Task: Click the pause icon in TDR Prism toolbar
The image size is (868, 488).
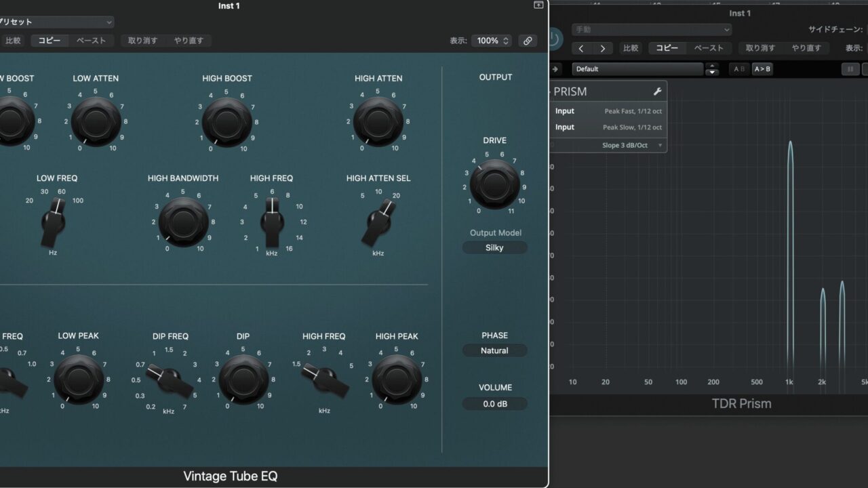Action: pos(849,69)
